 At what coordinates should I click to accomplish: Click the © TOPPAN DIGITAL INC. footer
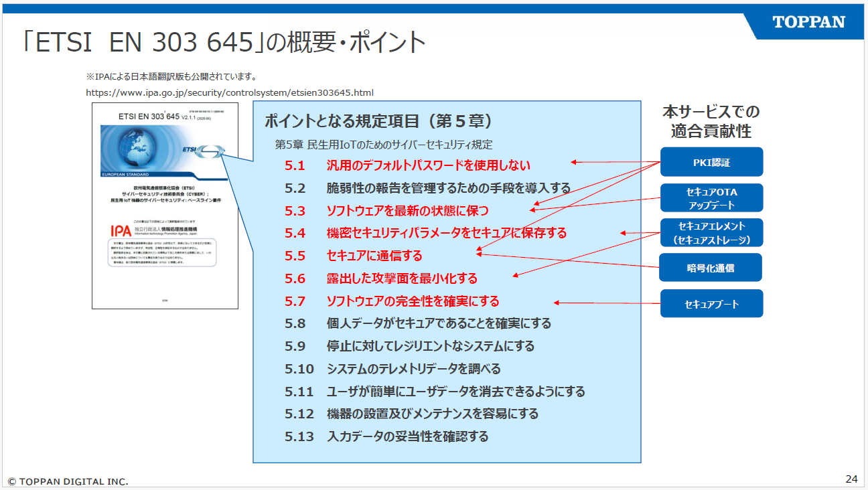click(68, 481)
